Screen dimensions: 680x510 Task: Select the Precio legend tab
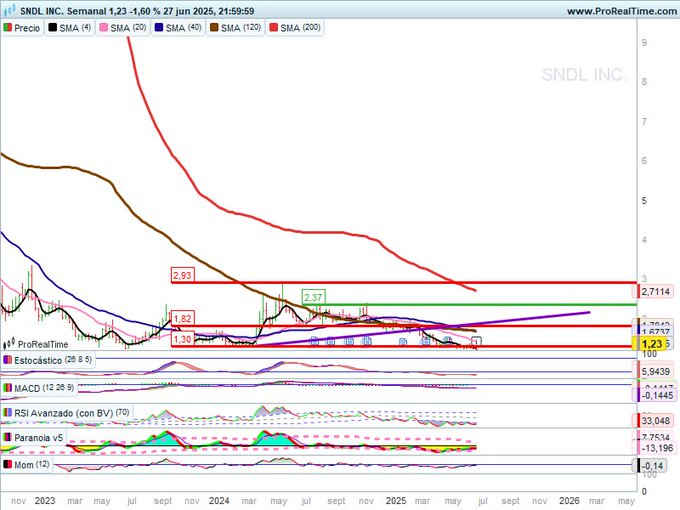22,28
